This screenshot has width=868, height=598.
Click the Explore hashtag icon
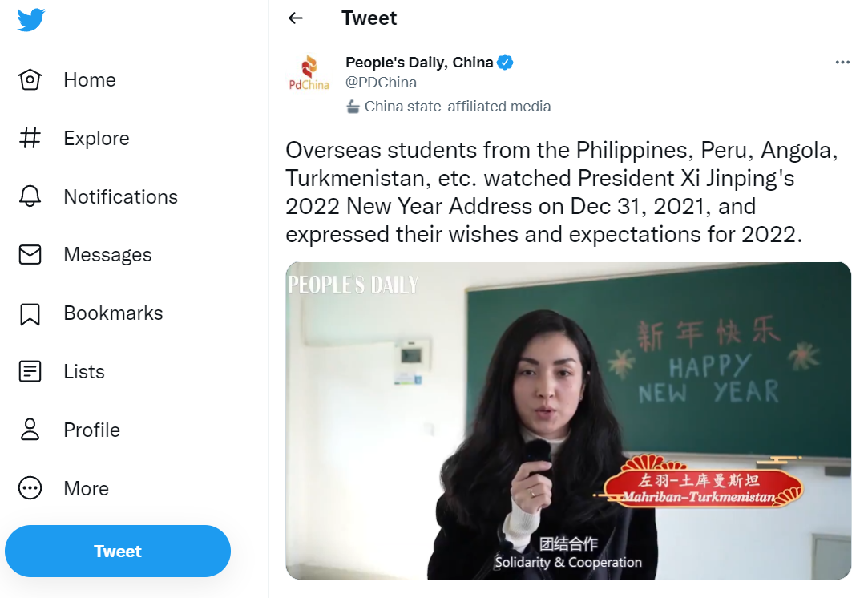coord(30,138)
